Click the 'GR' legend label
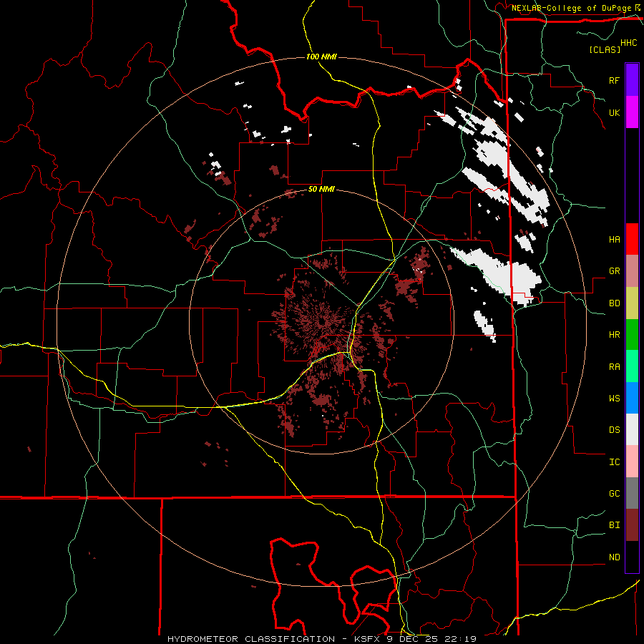Viewport: 644px width, 644px height. coord(614,271)
